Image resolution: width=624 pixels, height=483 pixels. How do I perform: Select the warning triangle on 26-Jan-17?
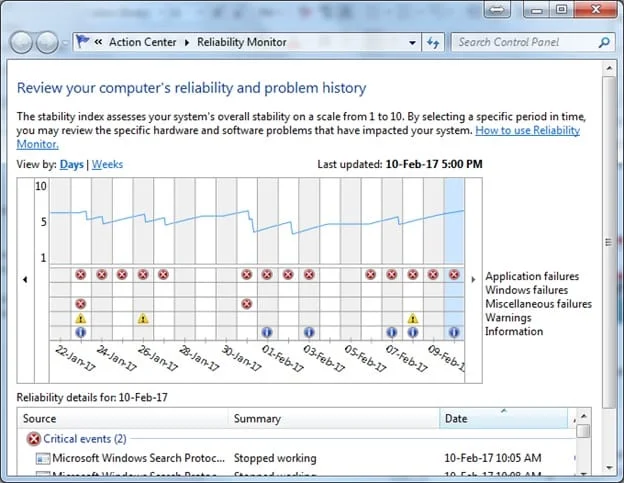[143, 318]
